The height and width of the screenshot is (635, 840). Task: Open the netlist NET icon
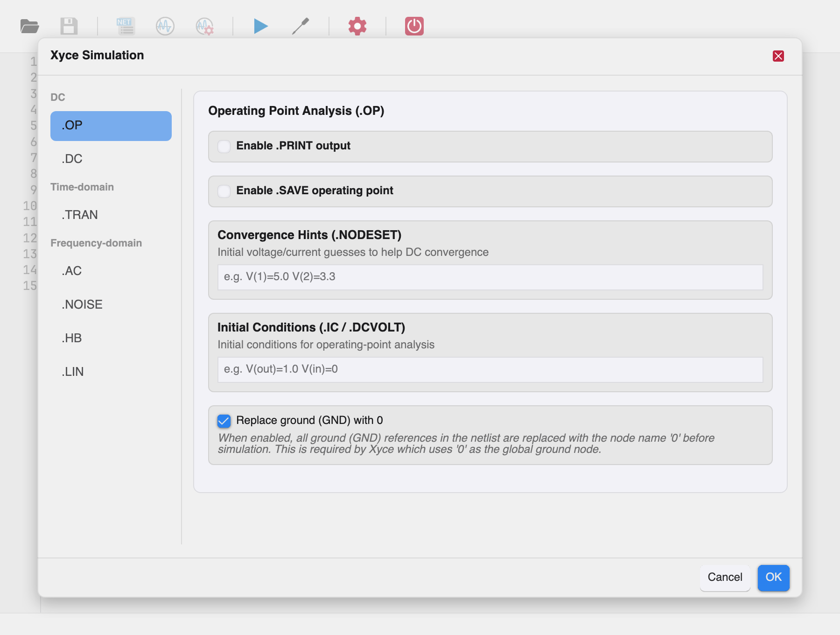[126, 26]
